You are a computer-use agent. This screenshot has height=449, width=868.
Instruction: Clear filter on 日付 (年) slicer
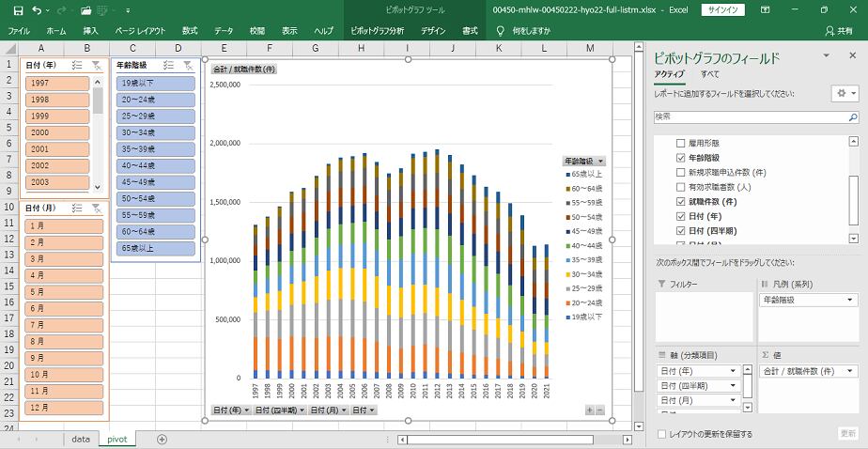coord(96,66)
